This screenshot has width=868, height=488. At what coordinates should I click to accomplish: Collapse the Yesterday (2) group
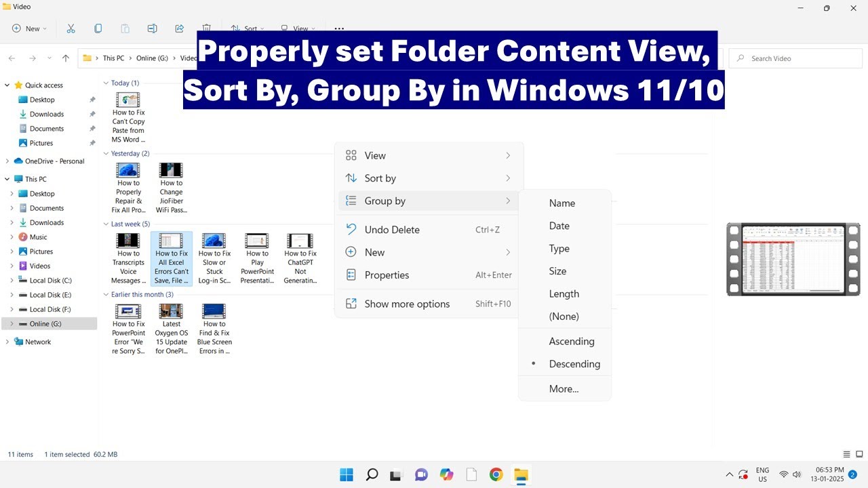106,153
